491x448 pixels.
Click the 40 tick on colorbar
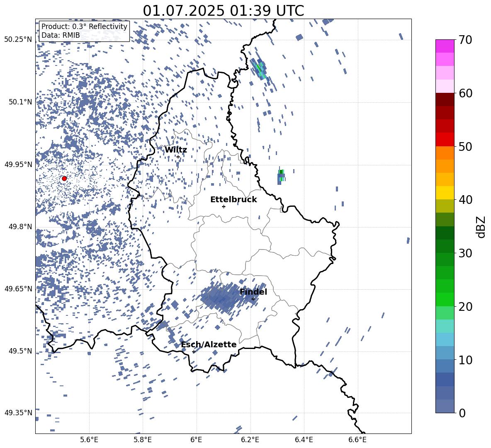465,200
